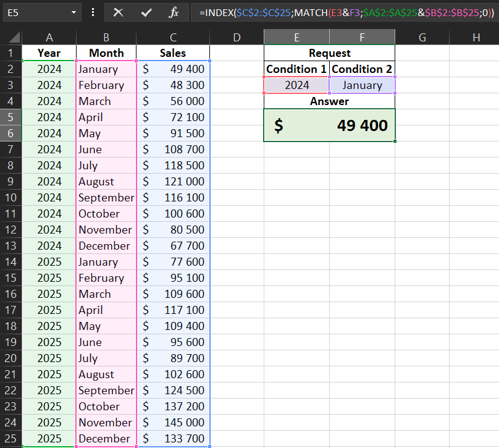Click the September cell in row 10
The height and width of the screenshot is (448, 499).
coord(106,198)
